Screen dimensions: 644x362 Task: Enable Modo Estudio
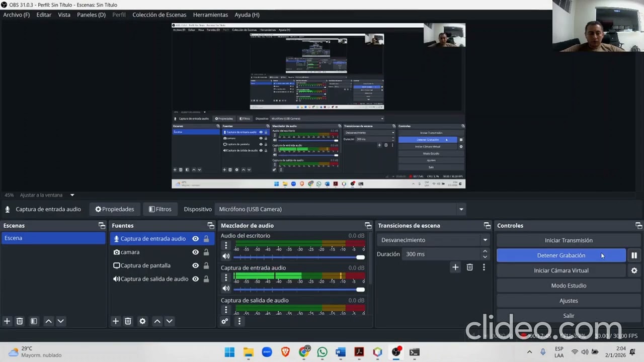[x=569, y=286]
